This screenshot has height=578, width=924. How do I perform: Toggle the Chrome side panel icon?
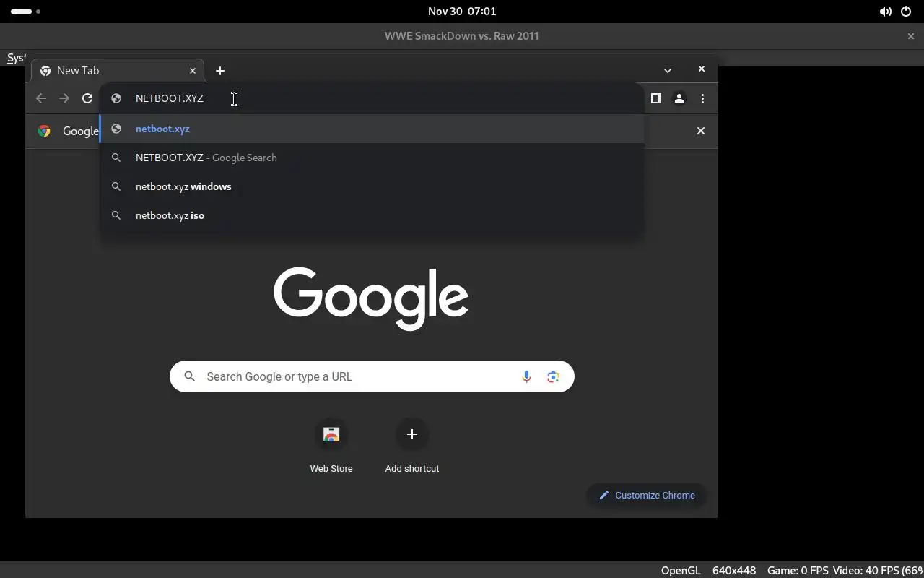[656, 98]
